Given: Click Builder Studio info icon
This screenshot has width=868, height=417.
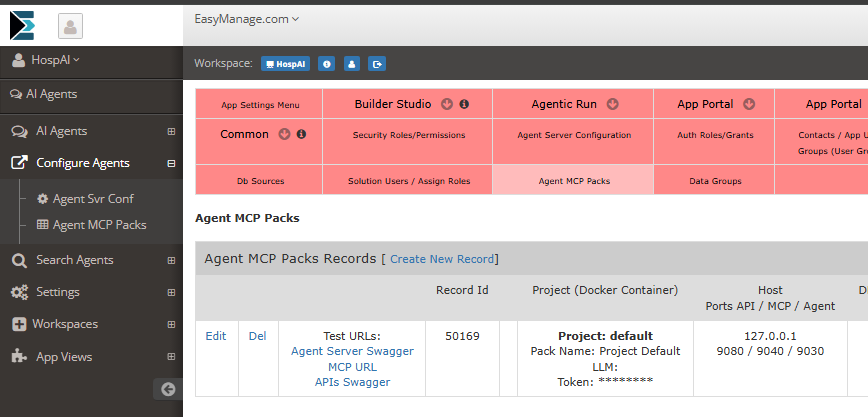Looking at the screenshot, I should [x=464, y=104].
